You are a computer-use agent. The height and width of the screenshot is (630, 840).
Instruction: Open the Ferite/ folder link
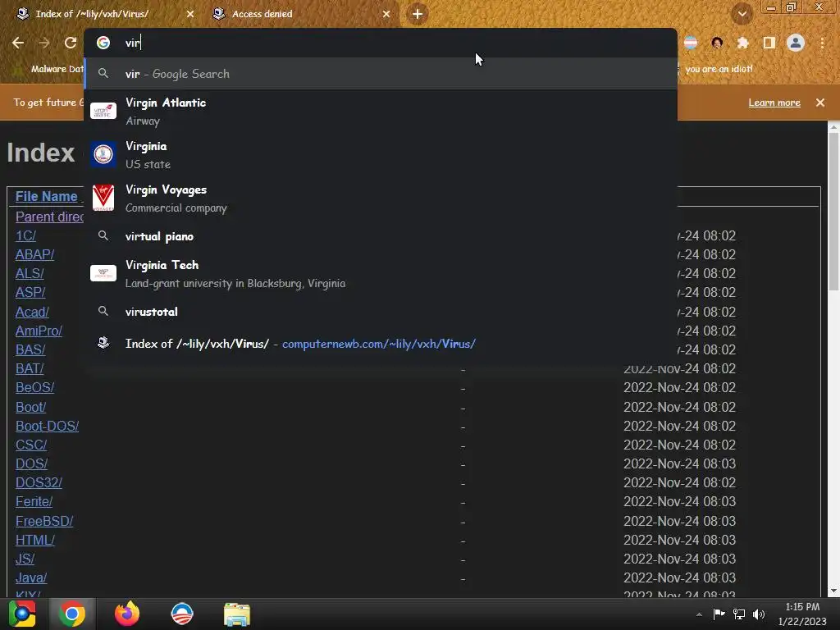tap(34, 502)
